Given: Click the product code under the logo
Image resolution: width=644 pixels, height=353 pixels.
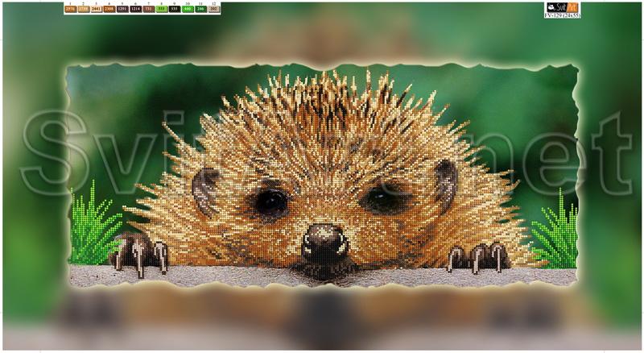Looking at the screenshot, I should [562, 15].
